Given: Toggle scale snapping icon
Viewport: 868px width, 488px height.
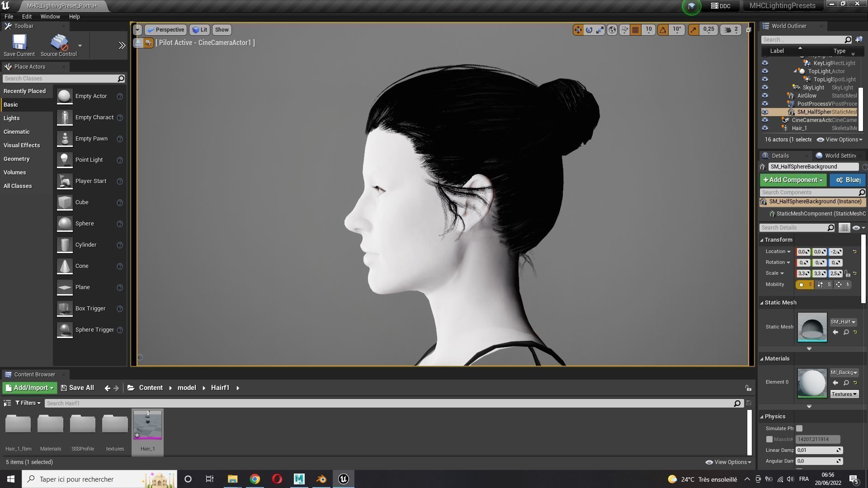Looking at the screenshot, I should click(x=693, y=30).
